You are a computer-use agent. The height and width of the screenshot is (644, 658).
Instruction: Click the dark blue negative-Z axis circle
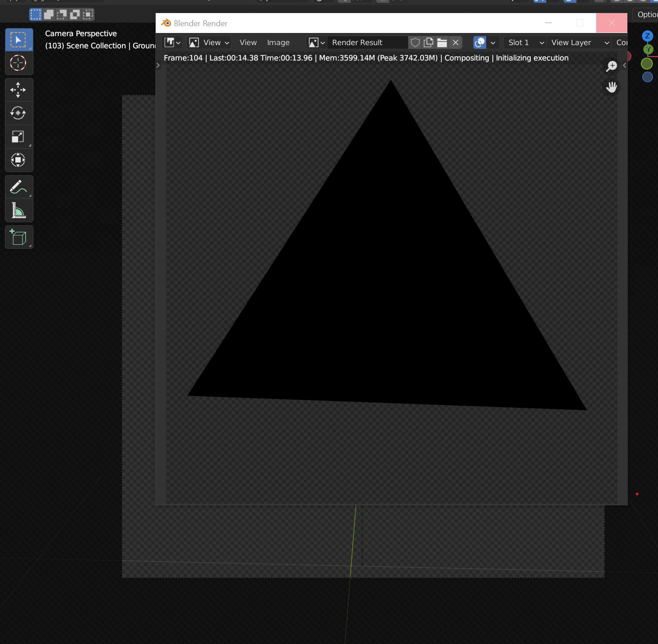648,77
